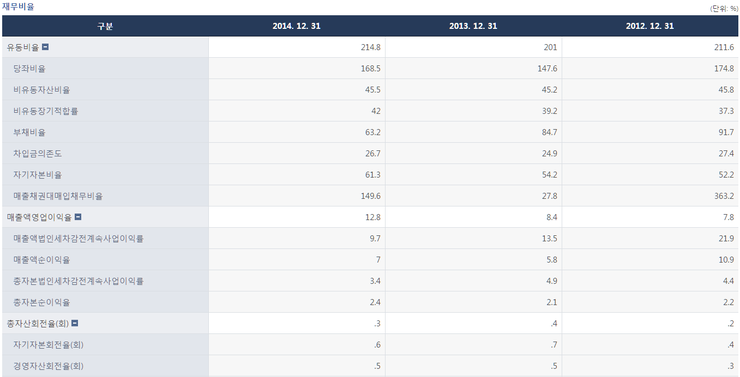Click the 비유동자산비율 row label

42,90
